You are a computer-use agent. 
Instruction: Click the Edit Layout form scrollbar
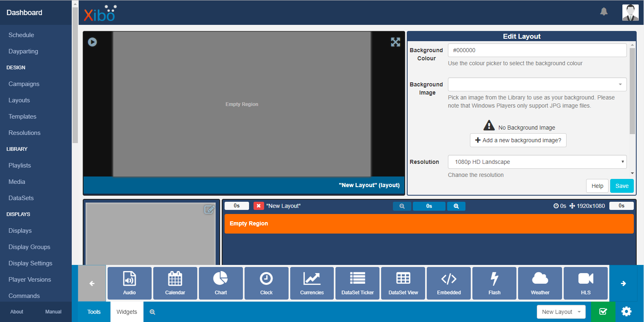pos(632,91)
